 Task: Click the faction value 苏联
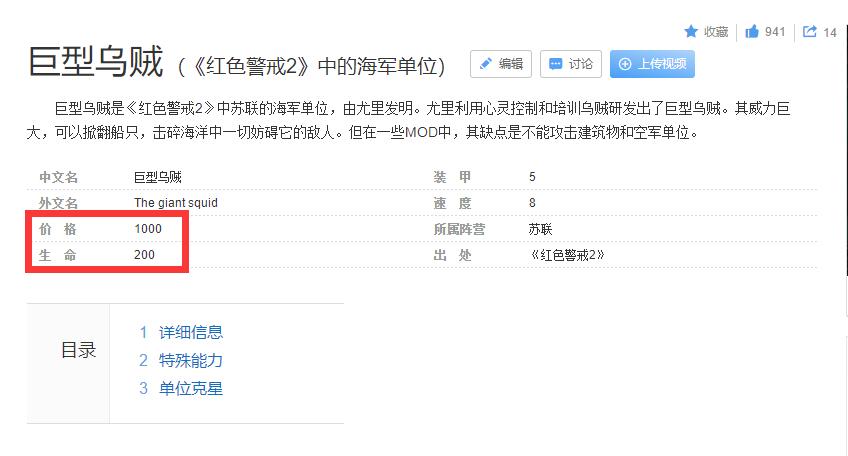click(x=540, y=229)
